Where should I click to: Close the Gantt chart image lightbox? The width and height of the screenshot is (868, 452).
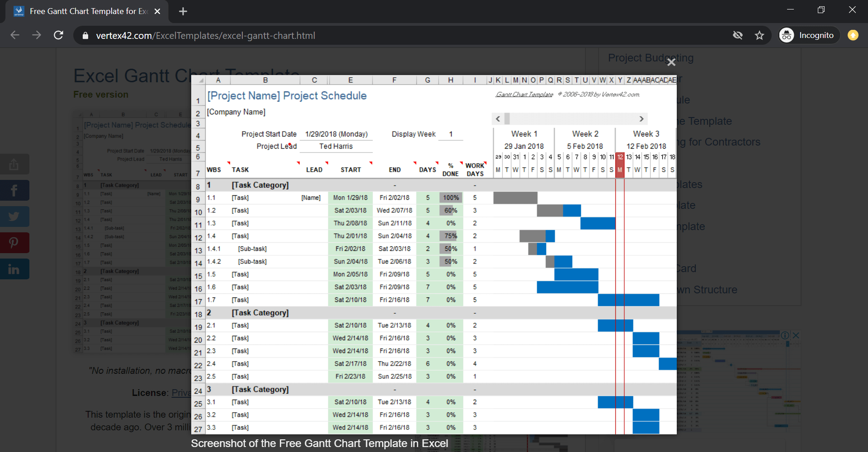click(671, 62)
